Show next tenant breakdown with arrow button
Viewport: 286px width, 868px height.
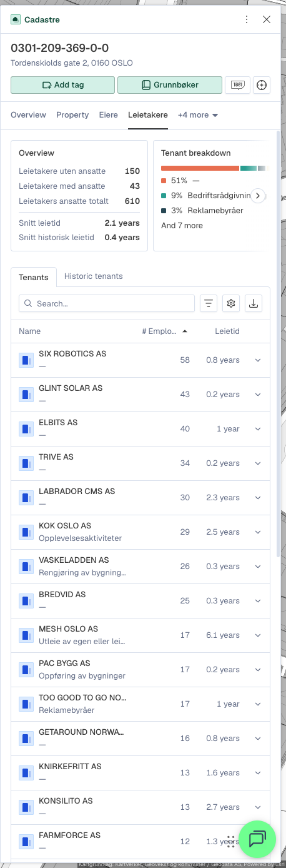pos(257,196)
